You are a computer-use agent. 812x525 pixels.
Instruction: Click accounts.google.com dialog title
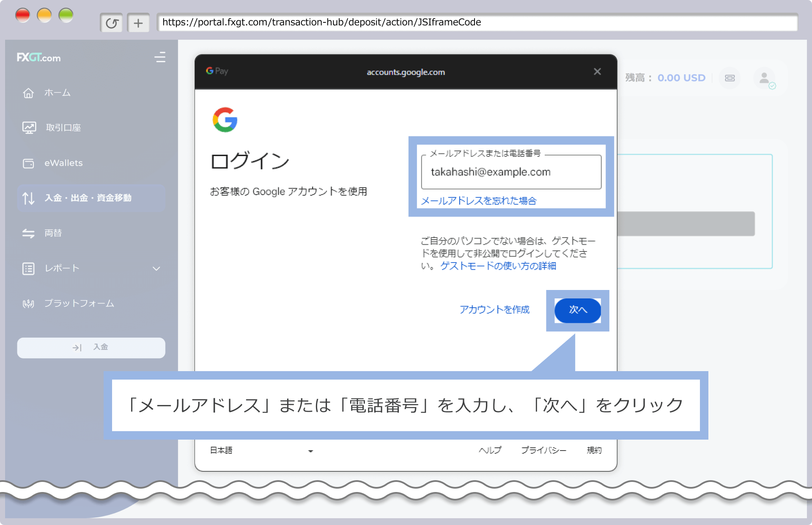pyautogui.click(x=406, y=72)
